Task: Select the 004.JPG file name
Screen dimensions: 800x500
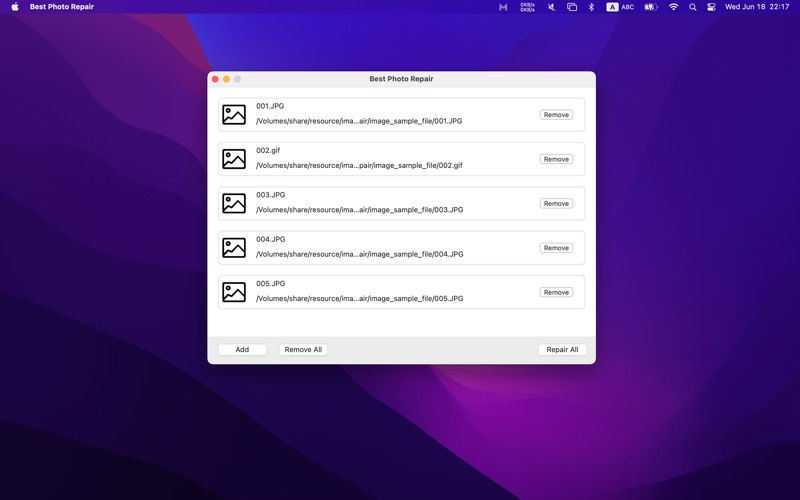Action: (270, 239)
